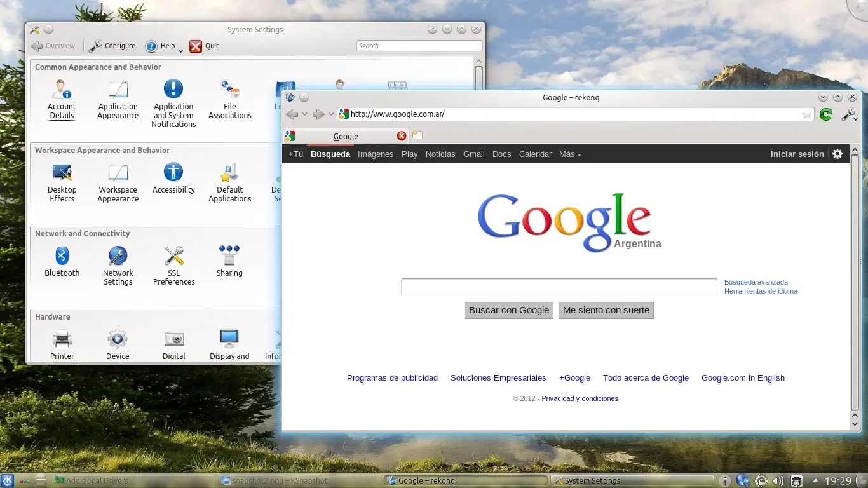Open the KDE application launcher

8,480
